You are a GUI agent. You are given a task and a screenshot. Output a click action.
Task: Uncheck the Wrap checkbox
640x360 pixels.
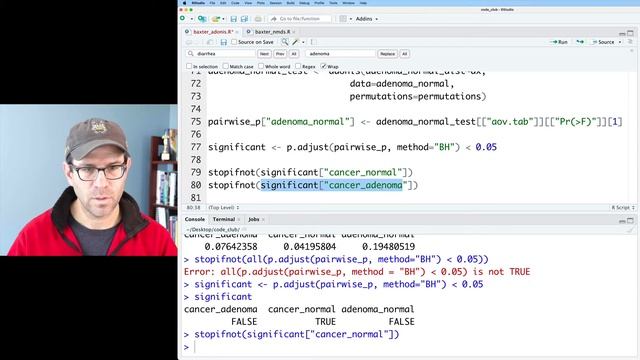(x=323, y=66)
